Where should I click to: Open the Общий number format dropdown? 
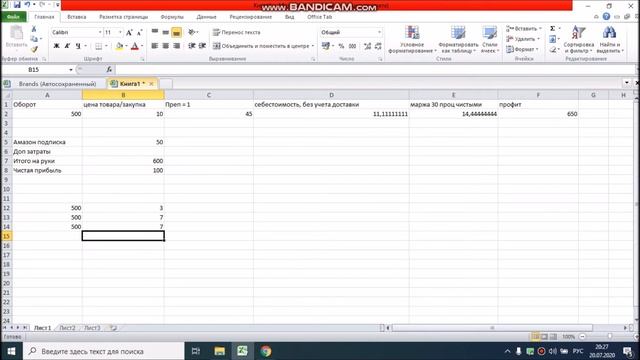(x=379, y=32)
